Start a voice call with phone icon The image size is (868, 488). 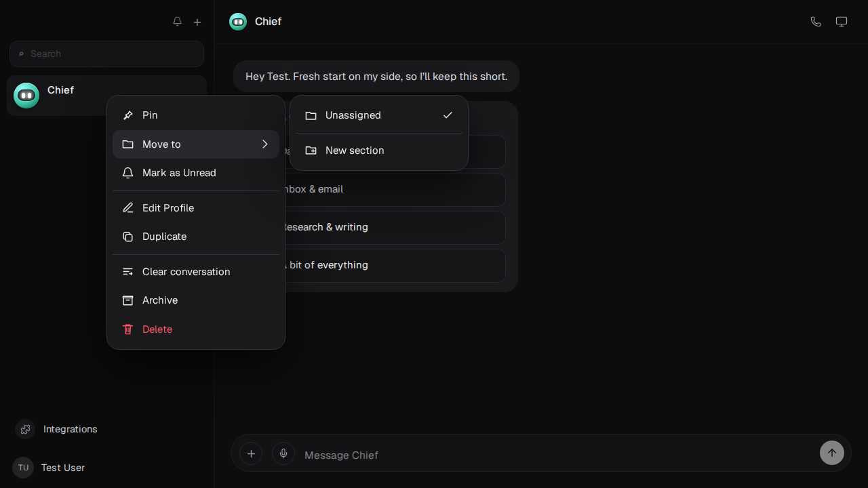pyautogui.click(x=816, y=22)
